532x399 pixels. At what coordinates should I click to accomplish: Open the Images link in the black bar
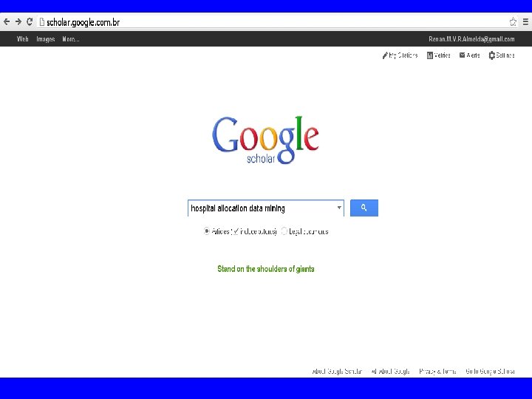click(x=46, y=39)
